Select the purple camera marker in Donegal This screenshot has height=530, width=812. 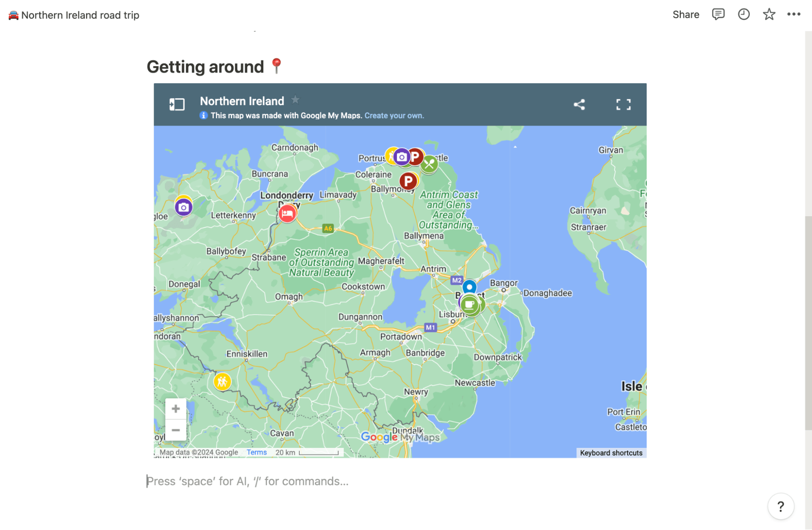[x=184, y=207]
